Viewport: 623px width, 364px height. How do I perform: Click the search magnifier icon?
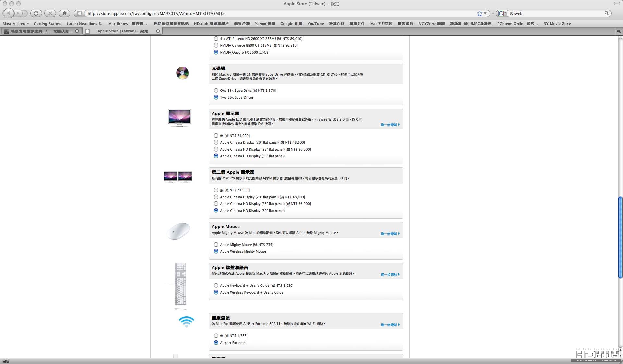tap(606, 13)
